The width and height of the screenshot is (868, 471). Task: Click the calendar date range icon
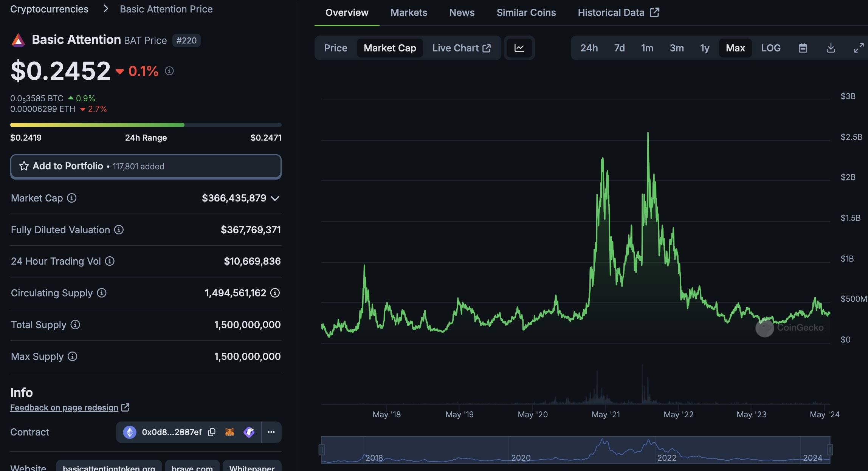pos(803,48)
